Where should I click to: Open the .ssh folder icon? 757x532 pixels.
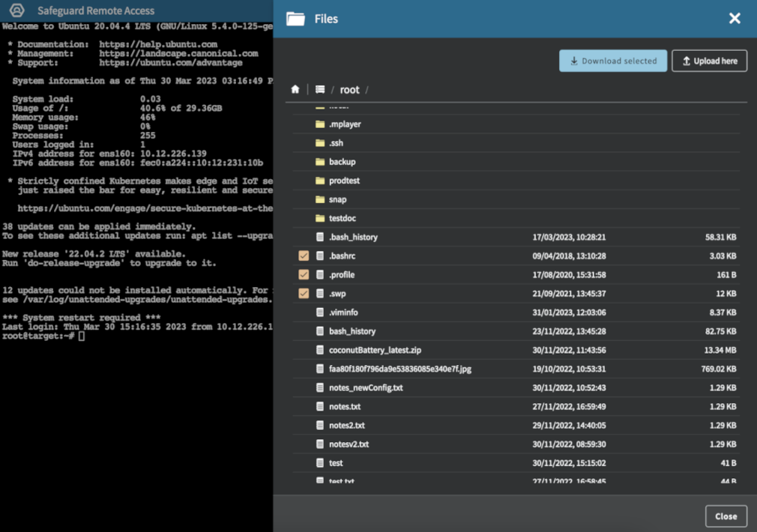coord(319,143)
